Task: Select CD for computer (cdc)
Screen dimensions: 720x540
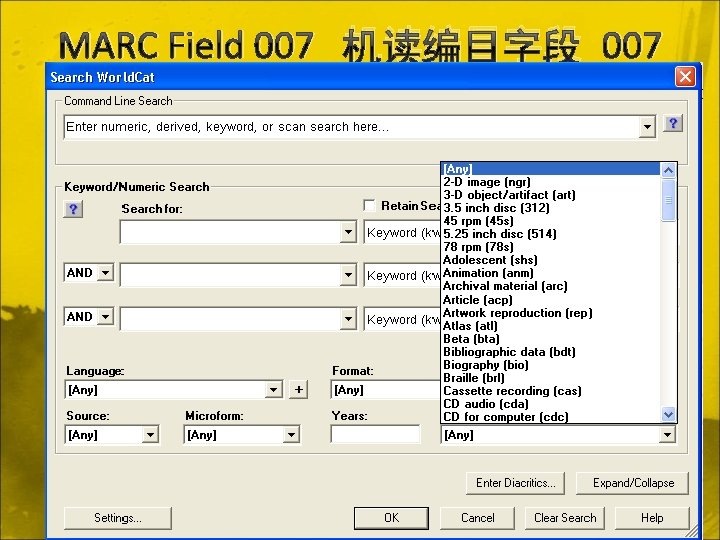Action: (x=551, y=417)
